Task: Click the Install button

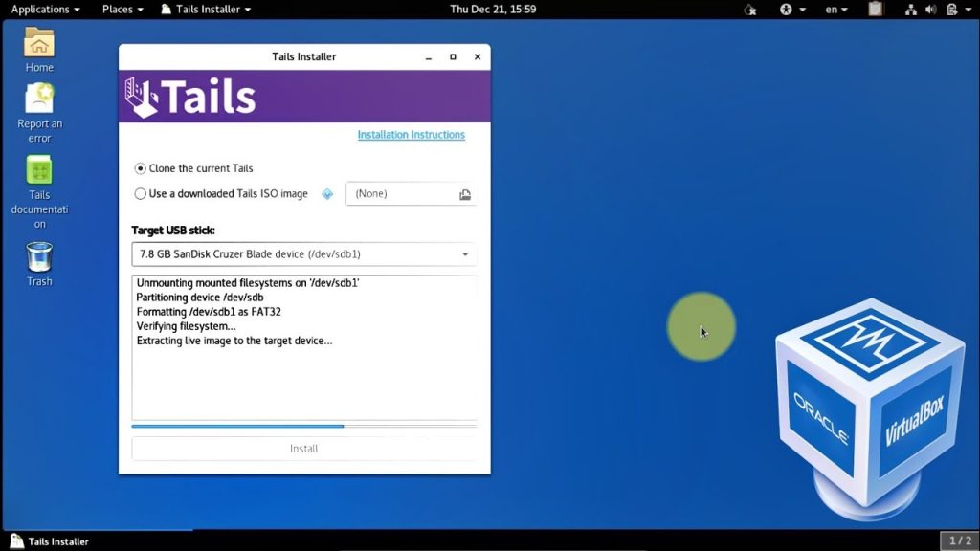Action: (x=303, y=449)
